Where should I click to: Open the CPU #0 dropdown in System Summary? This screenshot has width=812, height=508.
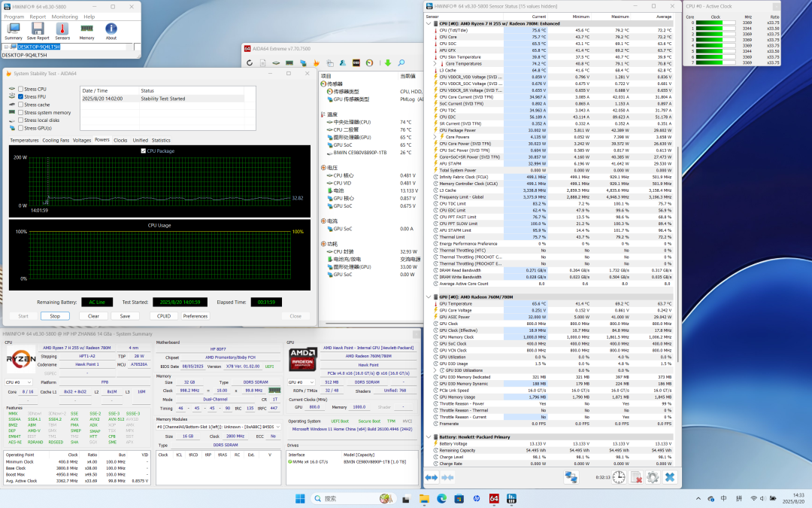point(19,382)
